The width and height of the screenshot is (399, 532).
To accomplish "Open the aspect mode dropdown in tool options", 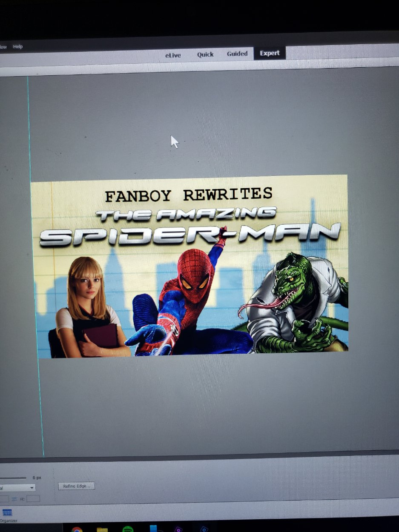I will (17, 488).
